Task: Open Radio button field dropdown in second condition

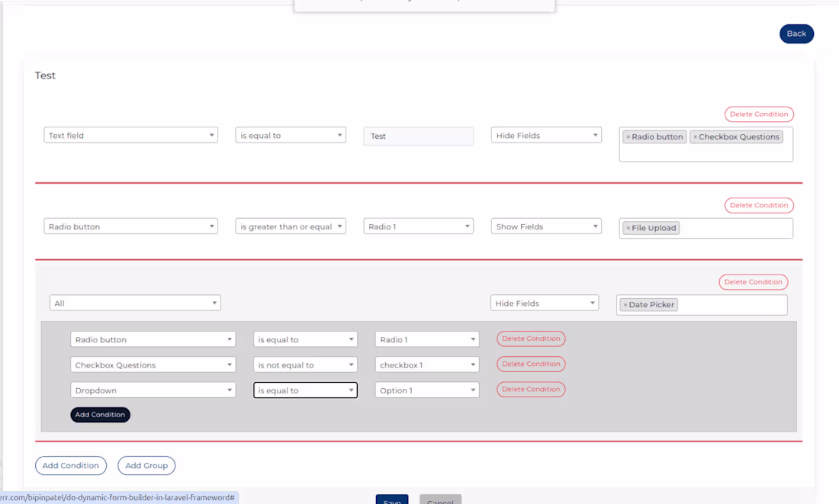Action: [x=130, y=226]
